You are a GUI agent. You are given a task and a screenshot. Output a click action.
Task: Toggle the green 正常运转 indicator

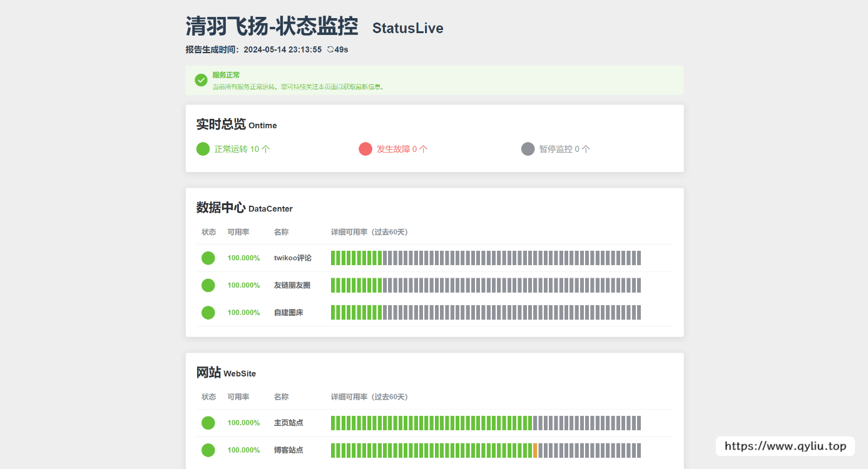point(203,149)
